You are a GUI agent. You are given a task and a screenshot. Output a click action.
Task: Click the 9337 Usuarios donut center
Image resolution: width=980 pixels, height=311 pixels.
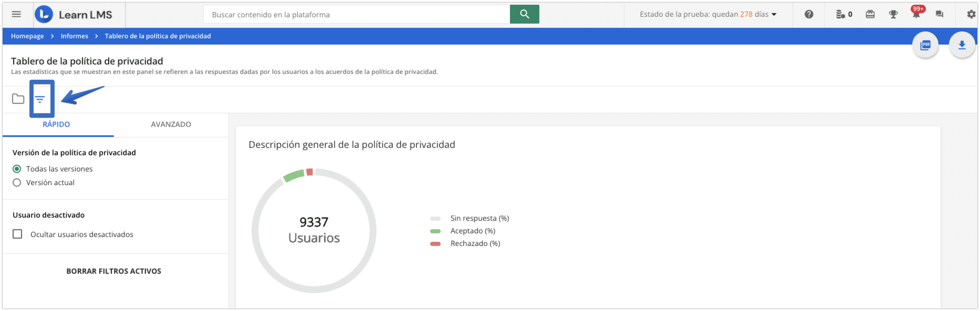click(314, 230)
